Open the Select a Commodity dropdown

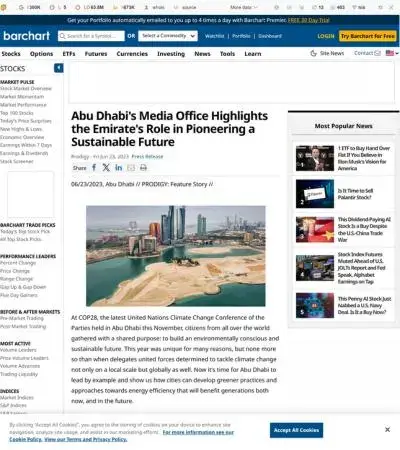(168, 36)
